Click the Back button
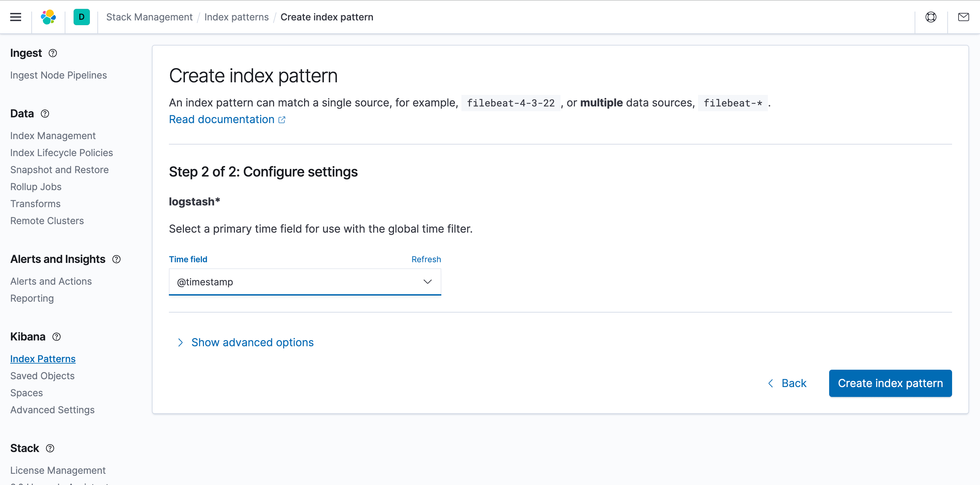The image size is (980, 485). click(x=787, y=383)
